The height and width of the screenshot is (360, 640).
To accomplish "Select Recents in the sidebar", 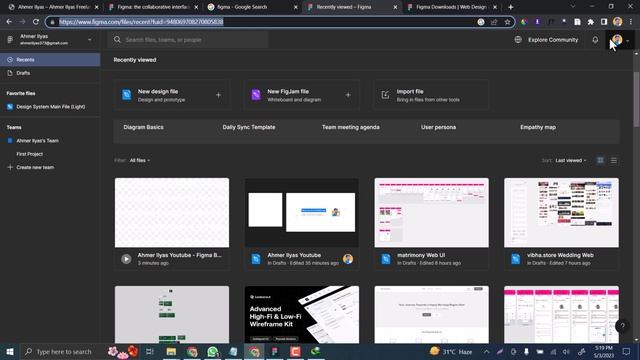I will click(50, 60).
